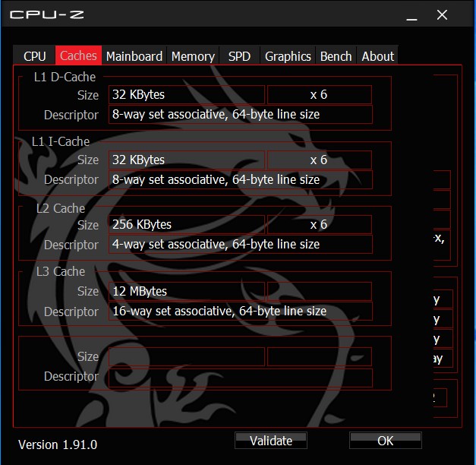The image size is (476, 465).
Task: Open the Bench tab
Action: click(x=336, y=56)
